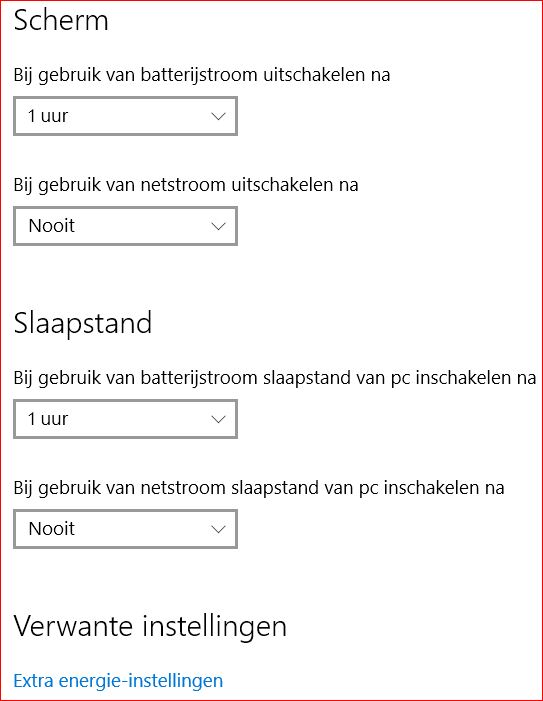Viewport: 543px width, 701px height.
Task: Select the '1 uur' value under Slaapstand
Action: click(48, 419)
